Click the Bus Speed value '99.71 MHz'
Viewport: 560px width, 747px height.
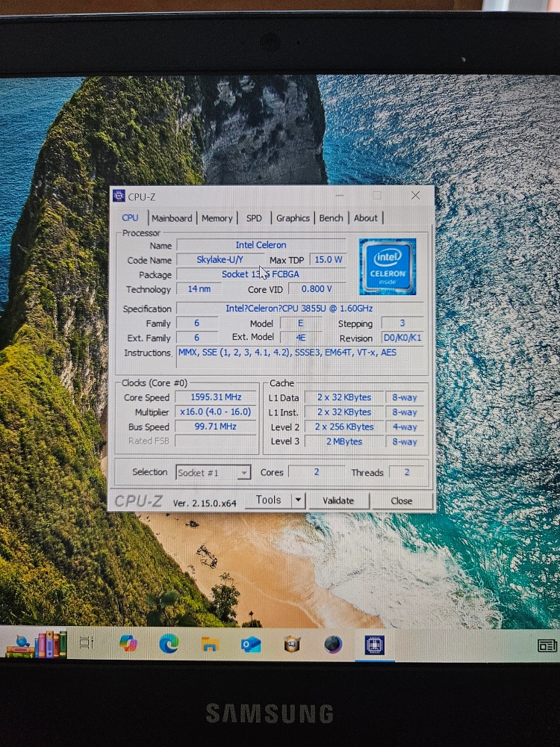click(216, 427)
